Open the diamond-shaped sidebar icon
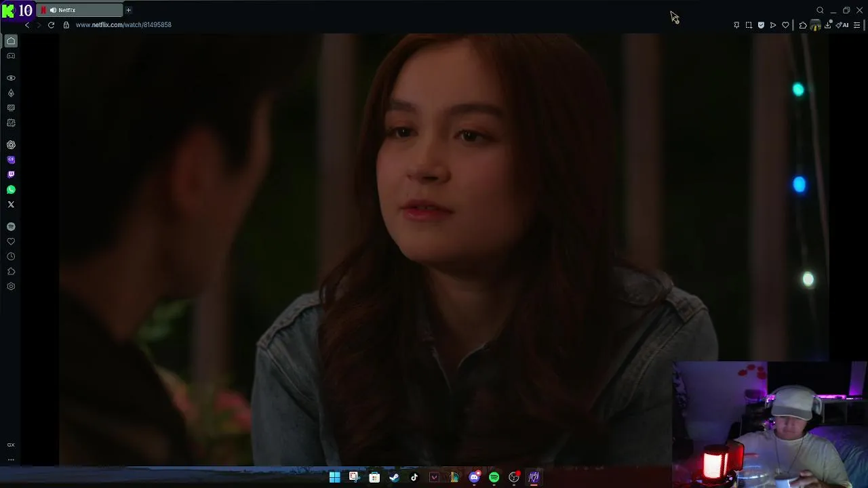The image size is (868, 488). tap(11, 93)
